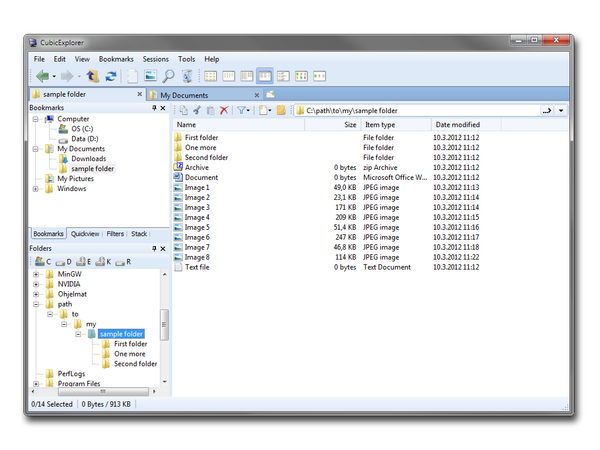Collapse My Documents bookmark node
Screen dimensions: 600x450
[36, 149]
